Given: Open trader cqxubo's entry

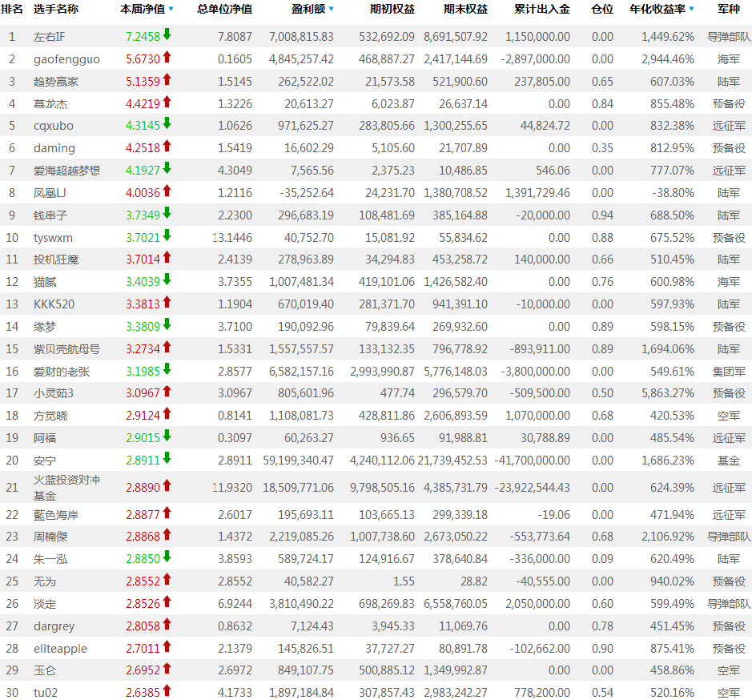Looking at the screenshot, I should pos(53,126).
